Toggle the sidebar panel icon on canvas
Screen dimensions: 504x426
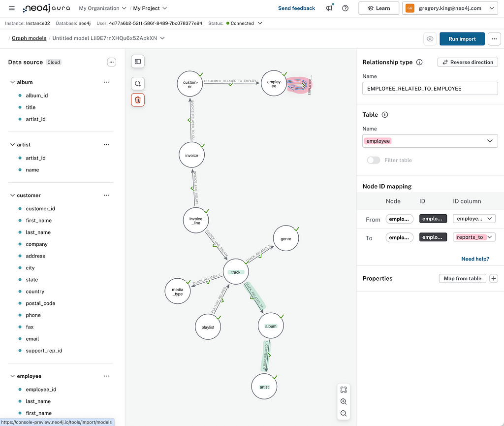pyautogui.click(x=138, y=62)
